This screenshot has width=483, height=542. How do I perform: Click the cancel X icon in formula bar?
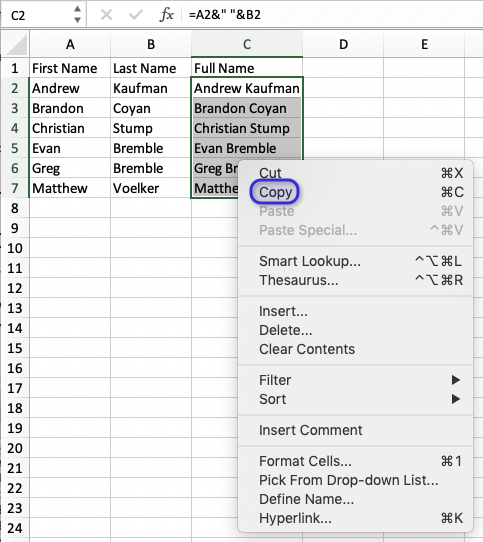click(106, 15)
